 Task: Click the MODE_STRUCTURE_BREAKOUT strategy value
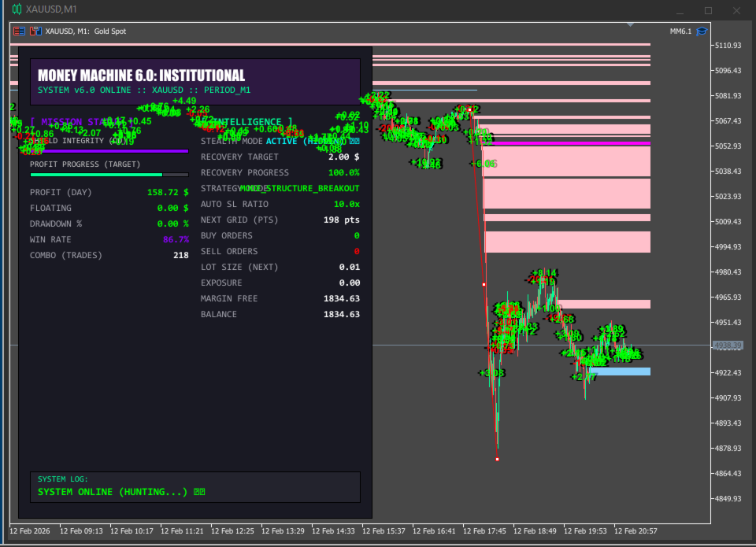299,188
